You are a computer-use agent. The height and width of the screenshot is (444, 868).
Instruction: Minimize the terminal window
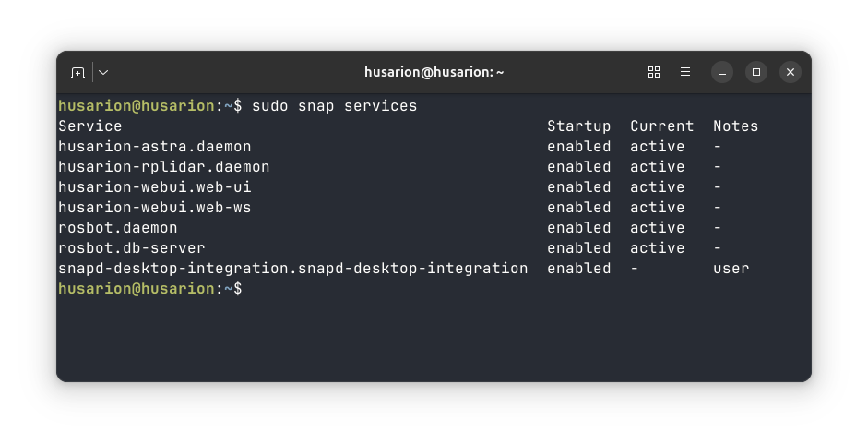point(723,72)
